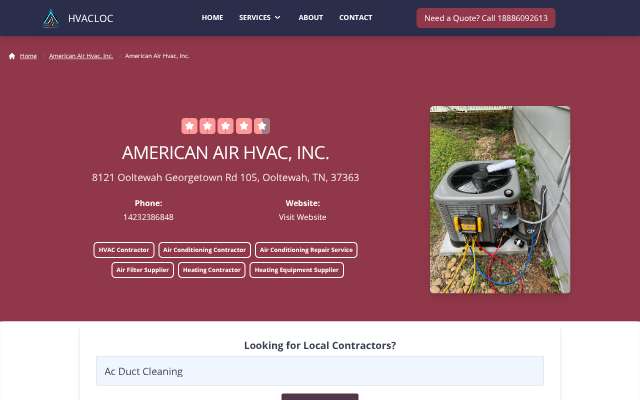The image size is (640, 400).
Task: Click the fifth half-filled rating star
Action: [262, 126]
